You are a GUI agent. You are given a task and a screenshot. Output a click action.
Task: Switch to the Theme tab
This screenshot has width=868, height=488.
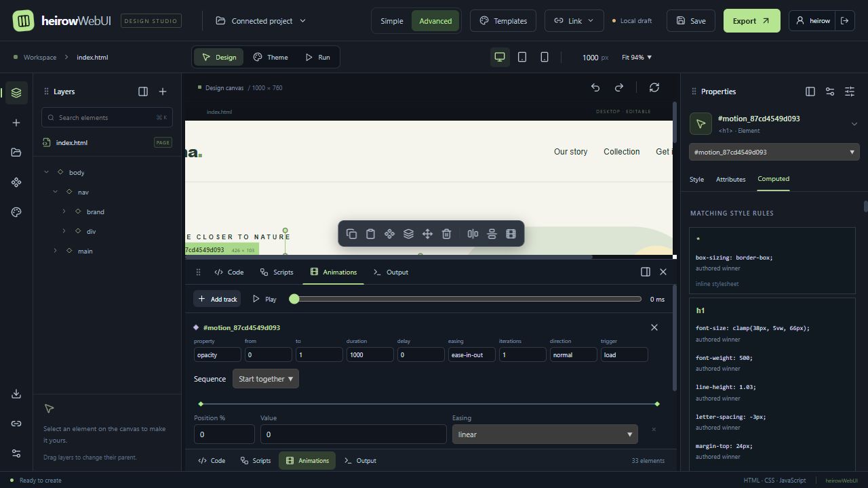click(271, 58)
